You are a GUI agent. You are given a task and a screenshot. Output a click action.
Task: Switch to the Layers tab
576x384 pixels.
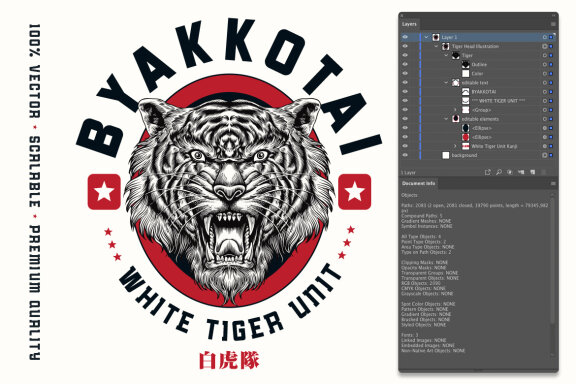click(409, 24)
